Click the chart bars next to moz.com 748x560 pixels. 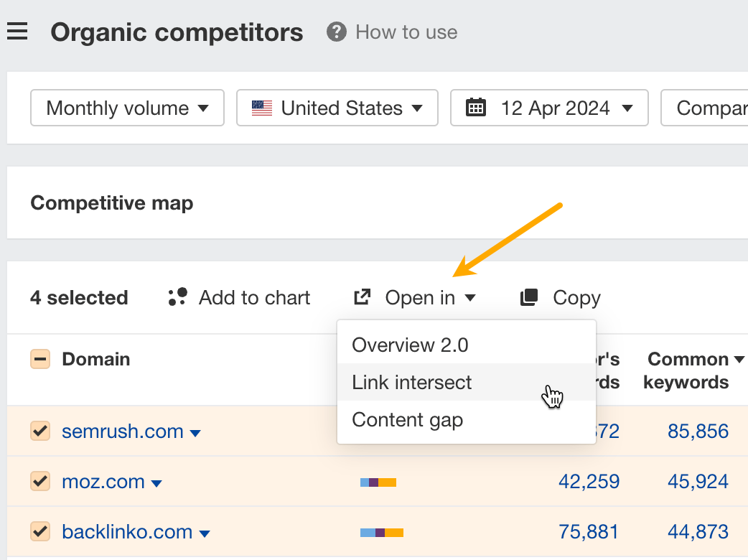(378, 482)
